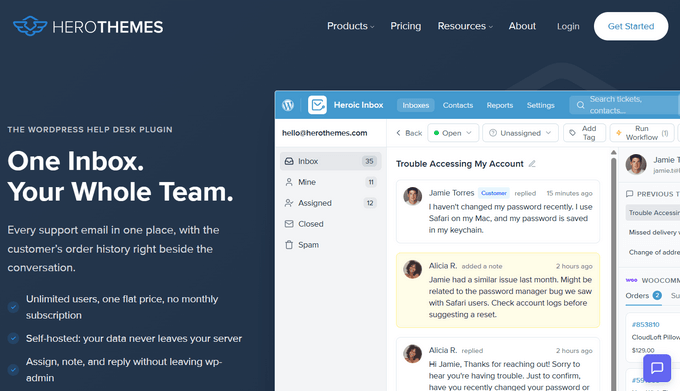Click the WooCommerce woo logo
Screen dimensions: 680x391
point(631,280)
